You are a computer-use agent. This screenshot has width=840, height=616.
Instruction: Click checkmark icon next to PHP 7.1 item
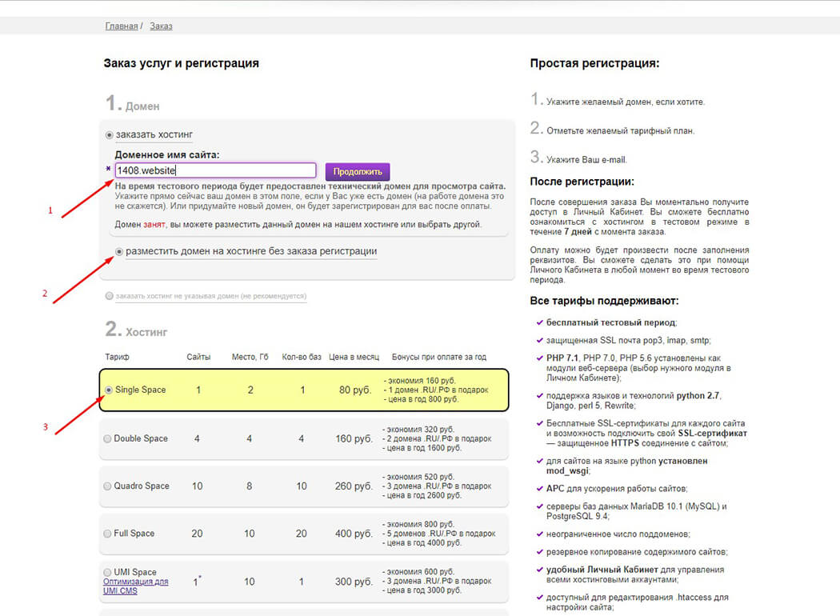point(539,358)
